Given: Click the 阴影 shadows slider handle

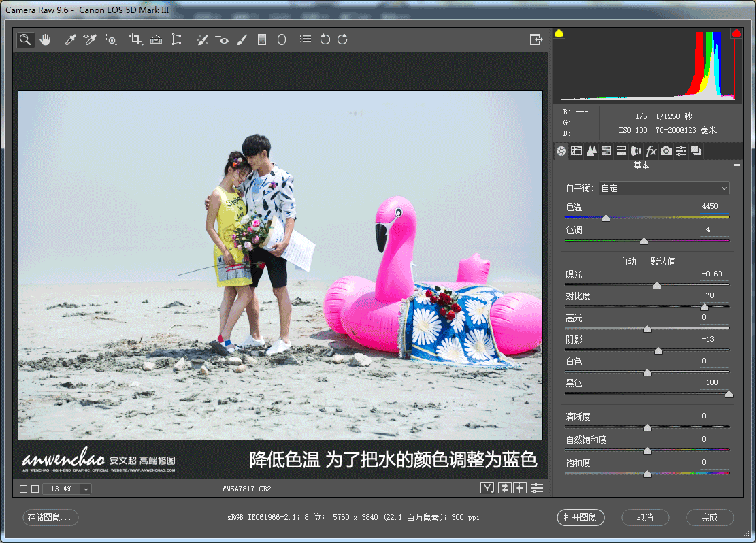Looking at the screenshot, I should 658,350.
